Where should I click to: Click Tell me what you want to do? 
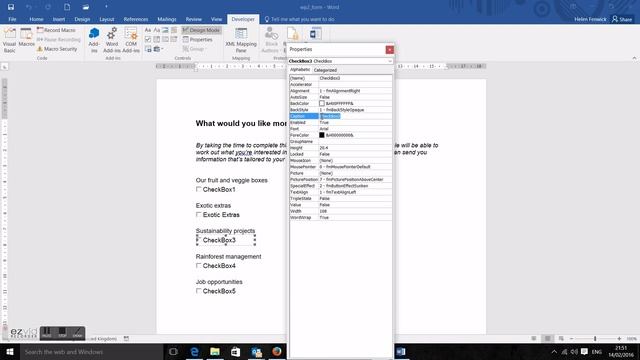click(300, 19)
